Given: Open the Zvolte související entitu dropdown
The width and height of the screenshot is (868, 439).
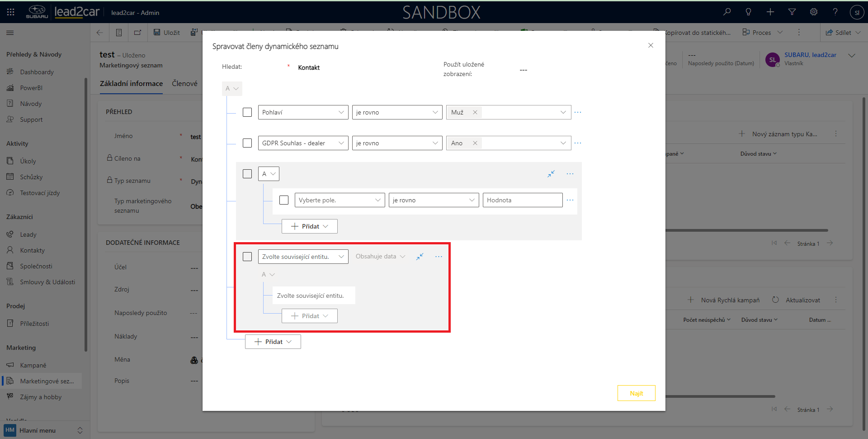Looking at the screenshot, I should point(303,257).
